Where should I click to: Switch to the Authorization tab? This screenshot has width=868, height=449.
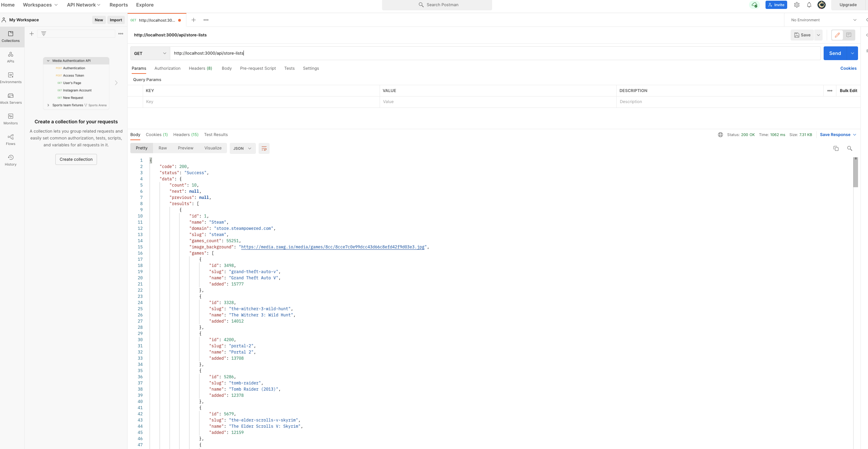pos(167,68)
